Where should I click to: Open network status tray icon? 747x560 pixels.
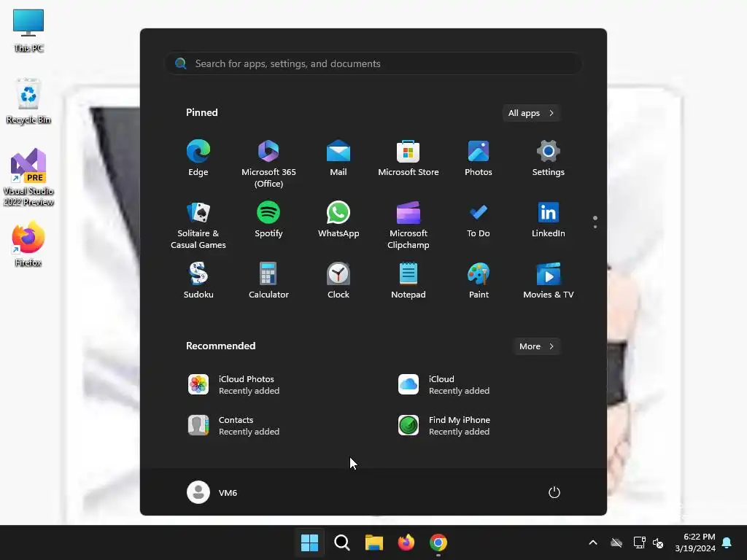(639, 542)
